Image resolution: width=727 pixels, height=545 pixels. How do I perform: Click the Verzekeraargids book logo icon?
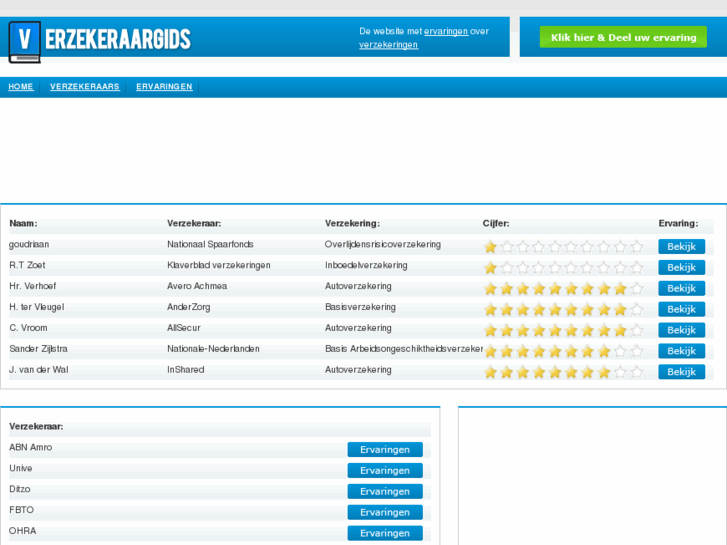tap(25, 42)
